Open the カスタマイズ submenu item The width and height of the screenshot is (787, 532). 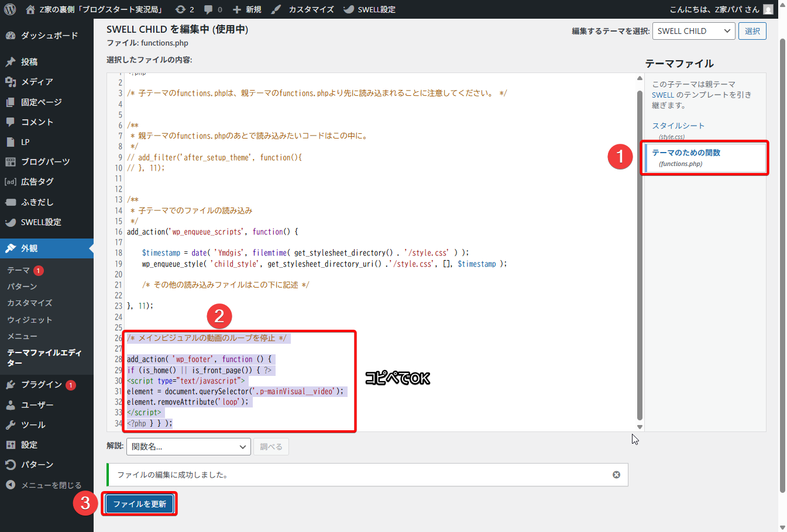[30, 303]
